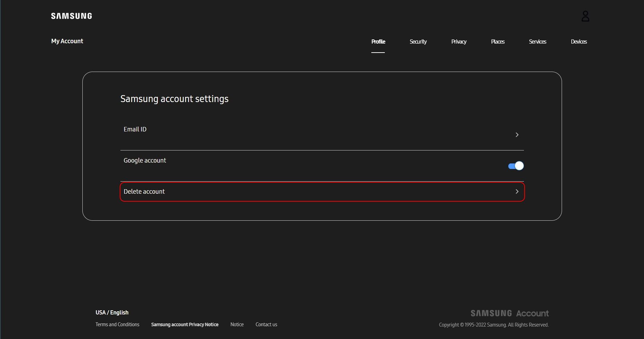The image size is (644, 339).
Task: Click the My Account heading link
Action: coord(67,41)
